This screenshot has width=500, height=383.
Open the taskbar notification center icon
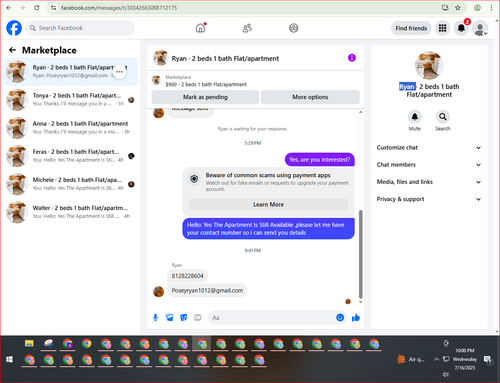pyautogui.click(x=488, y=359)
